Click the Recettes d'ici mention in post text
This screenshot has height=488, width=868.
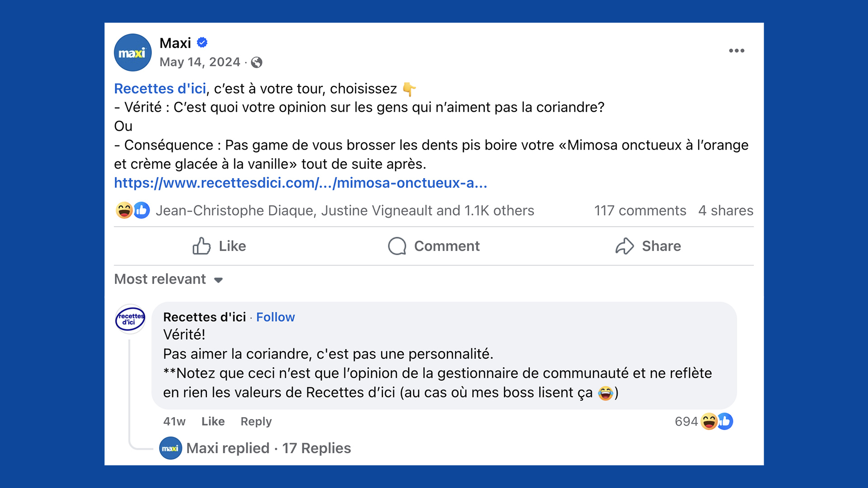coord(160,89)
